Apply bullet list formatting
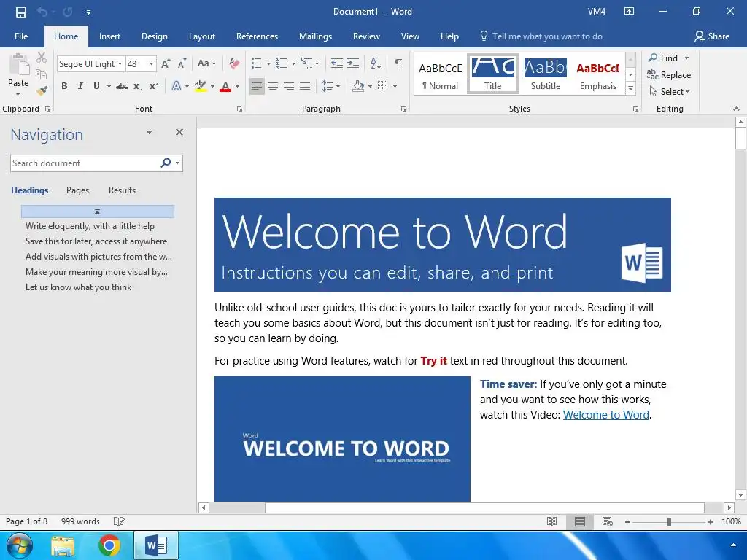 coord(257,63)
